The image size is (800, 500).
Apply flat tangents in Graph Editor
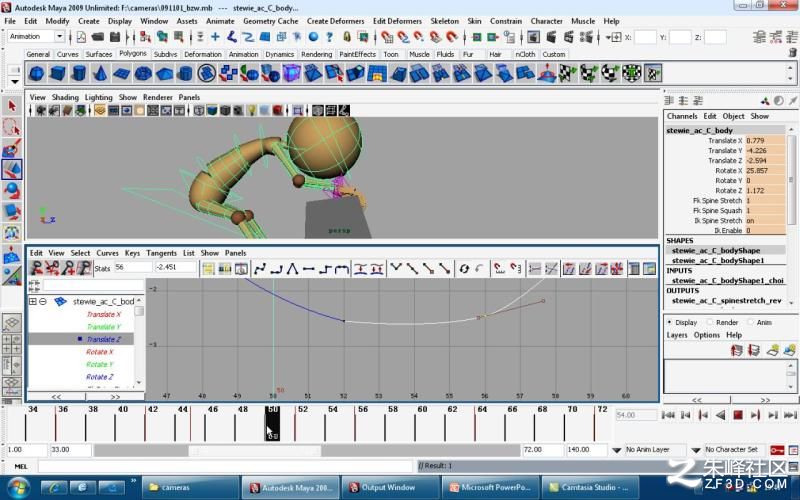(x=309, y=268)
